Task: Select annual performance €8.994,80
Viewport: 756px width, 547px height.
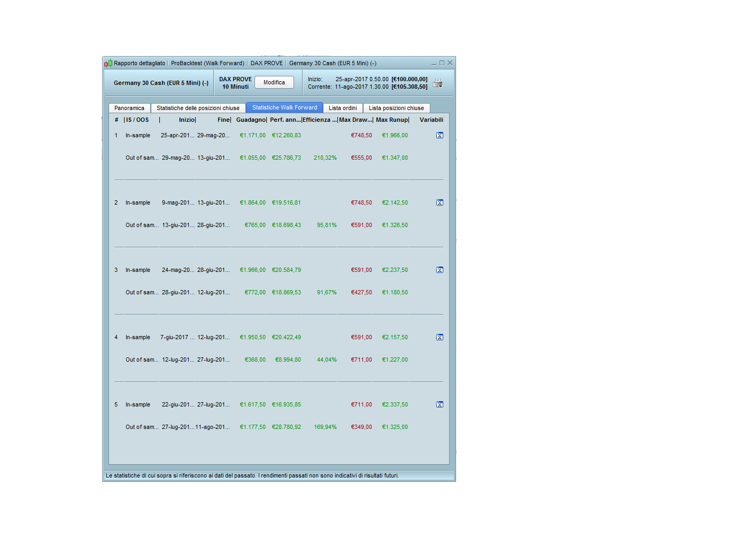Action: [x=288, y=360]
